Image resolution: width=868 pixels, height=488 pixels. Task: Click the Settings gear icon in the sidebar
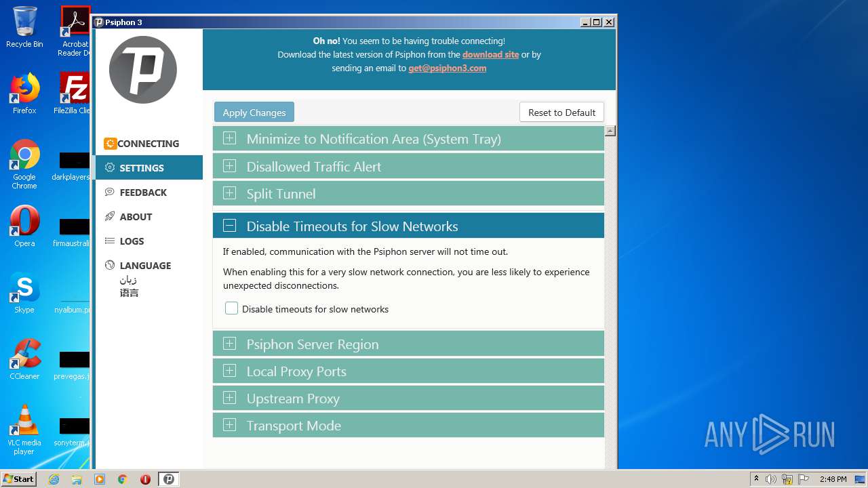110,168
